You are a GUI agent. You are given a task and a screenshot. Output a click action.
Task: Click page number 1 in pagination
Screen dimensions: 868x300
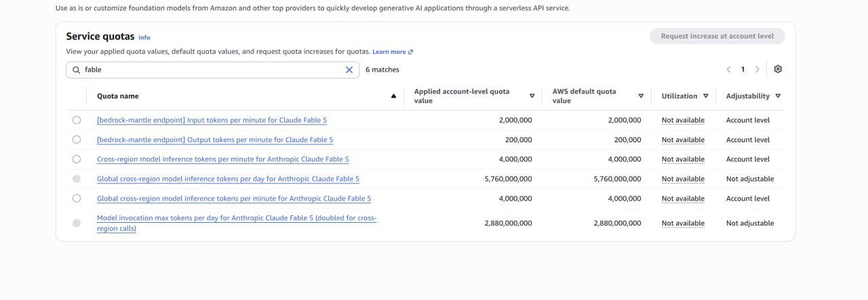743,69
